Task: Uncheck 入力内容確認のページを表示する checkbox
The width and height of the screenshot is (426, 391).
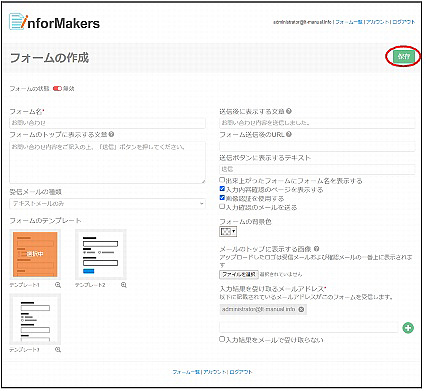Action: [222, 189]
